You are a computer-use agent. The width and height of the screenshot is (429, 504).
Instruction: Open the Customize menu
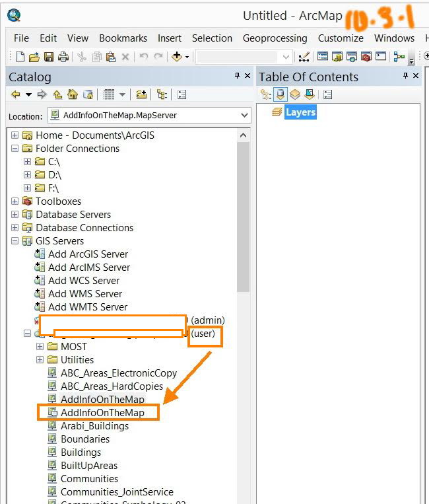tap(341, 38)
